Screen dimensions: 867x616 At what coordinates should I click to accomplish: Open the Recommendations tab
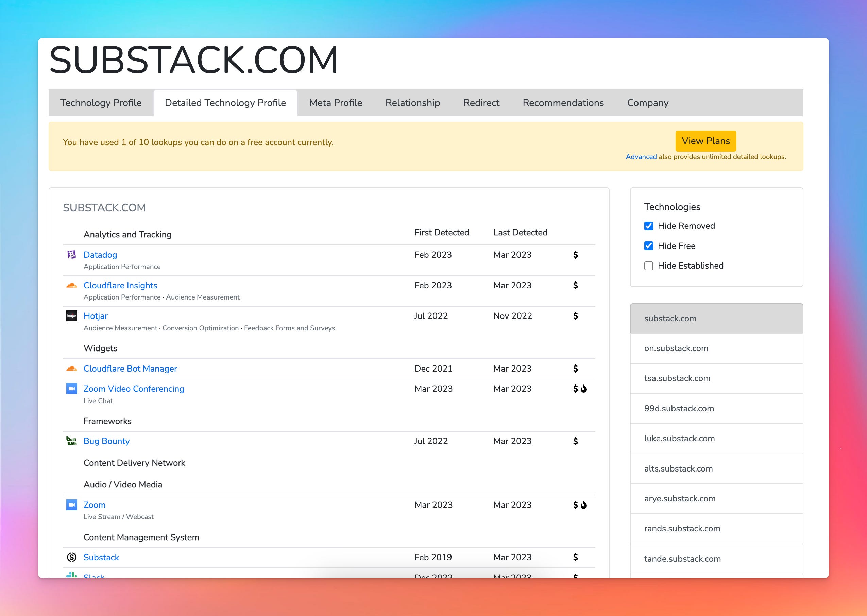point(563,103)
